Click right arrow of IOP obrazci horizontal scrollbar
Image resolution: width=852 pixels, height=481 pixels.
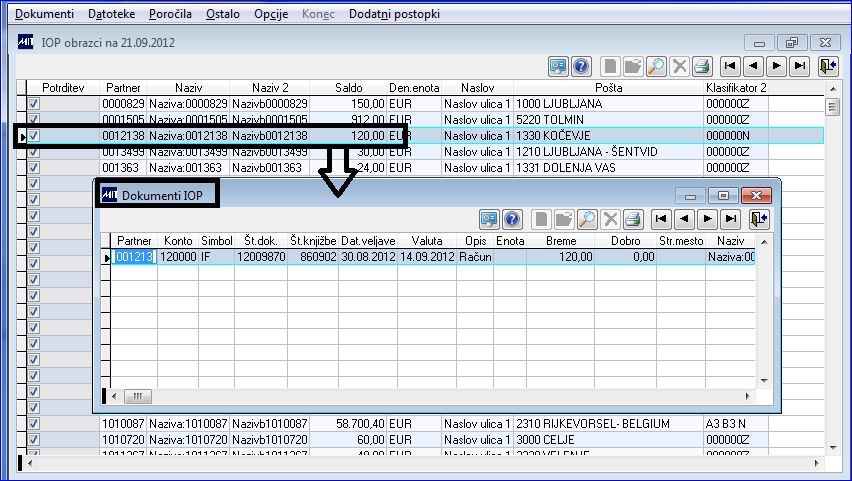pos(817,463)
